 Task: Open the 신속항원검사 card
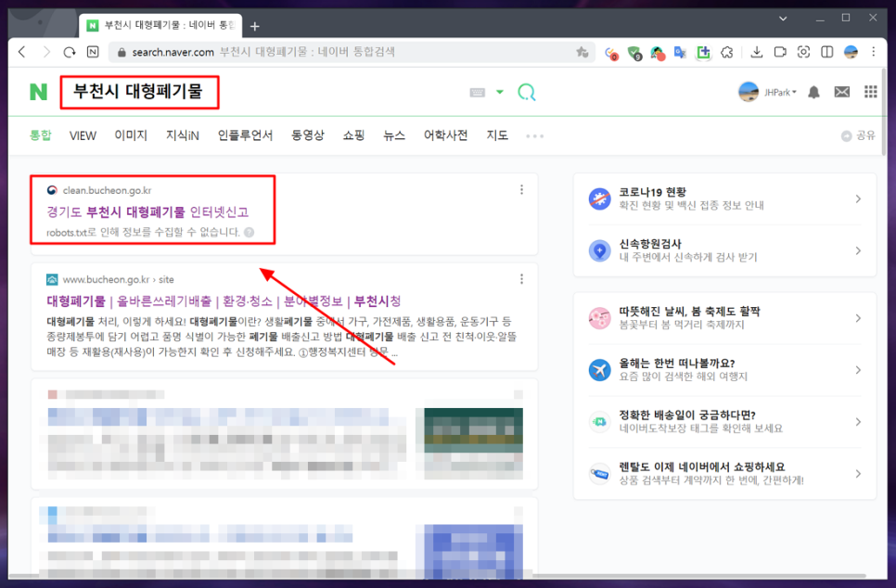pos(724,250)
